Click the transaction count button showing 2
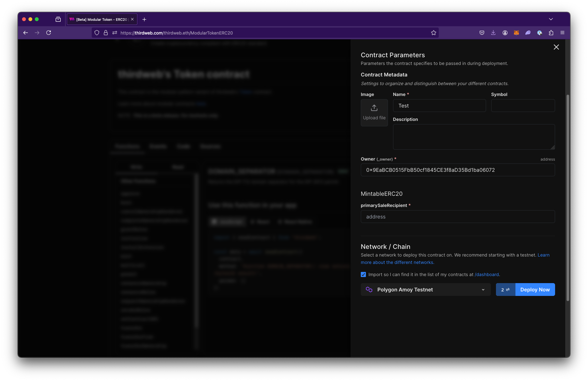The width and height of the screenshot is (588, 381). (x=506, y=290)
